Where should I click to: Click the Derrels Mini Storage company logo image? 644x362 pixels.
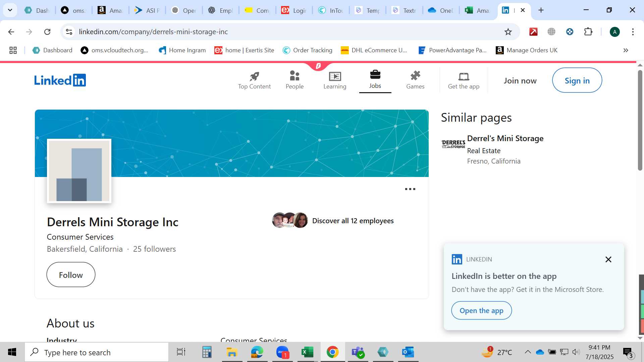pyautogui.click(x=79, y=171)
